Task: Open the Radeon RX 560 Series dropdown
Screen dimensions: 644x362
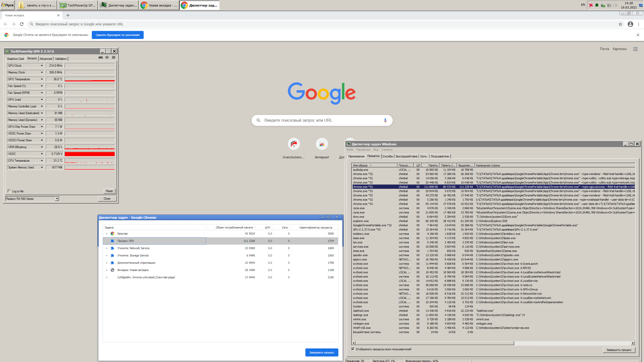Action: (x=57, y=199)
